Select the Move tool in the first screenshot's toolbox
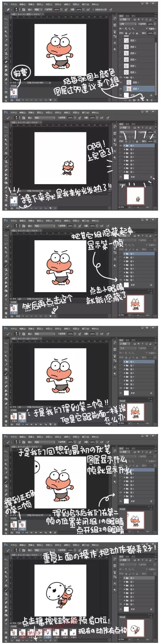Screen dimensions: 161x644 pos(6,19)
